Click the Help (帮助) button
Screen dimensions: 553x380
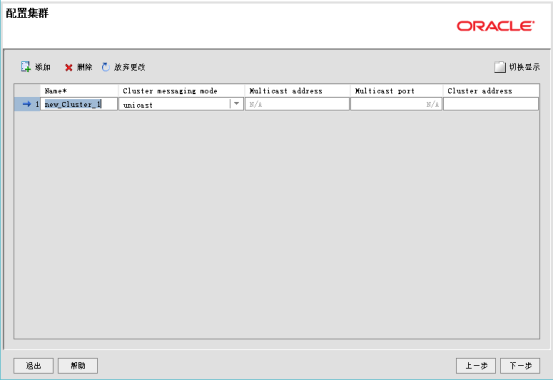[x=78, y=366]
